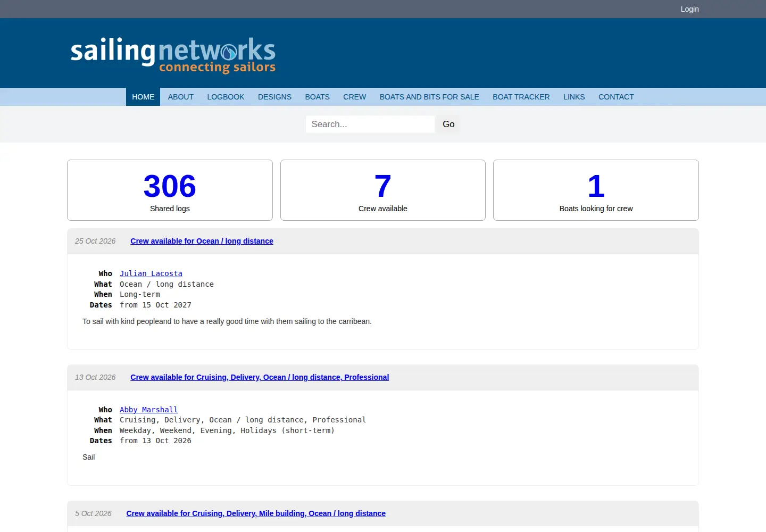The width and height of the screenshot is (766, 532).
Task: View Abby Marshall's profile
Action: click(x=148, y=410)
